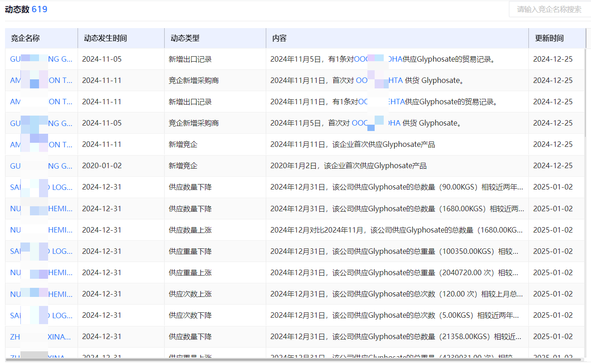591x364 pixels.
Task: Open SA LOG company link in 供应数量下降 row
Action: pos(41,187)
